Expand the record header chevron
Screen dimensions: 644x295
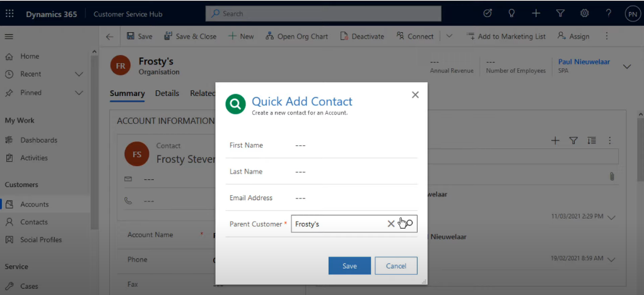[627, 67]
